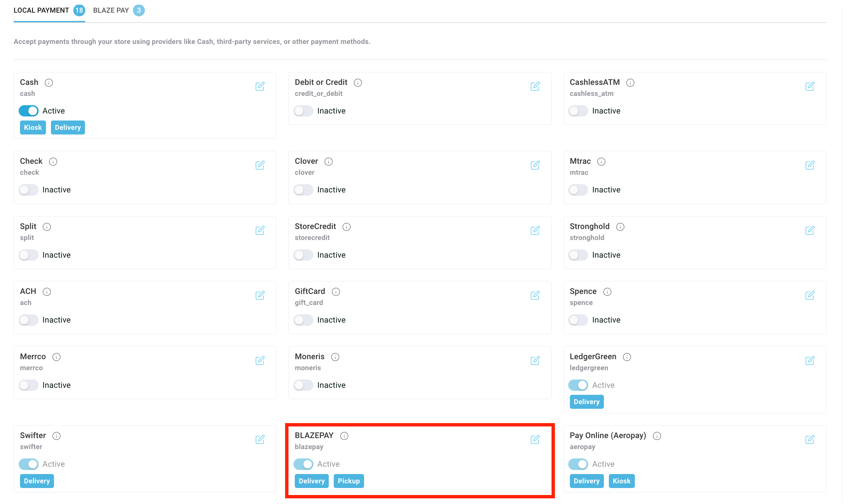Enable the StoreCredit toggle
Screen dimensions: 848x504
tap(303, 255)
